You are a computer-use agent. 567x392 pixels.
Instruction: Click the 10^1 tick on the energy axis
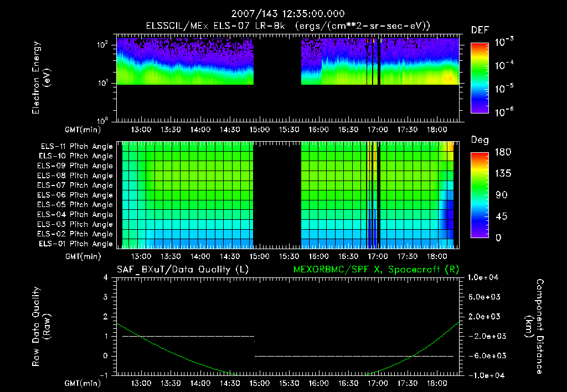[102, 83]
